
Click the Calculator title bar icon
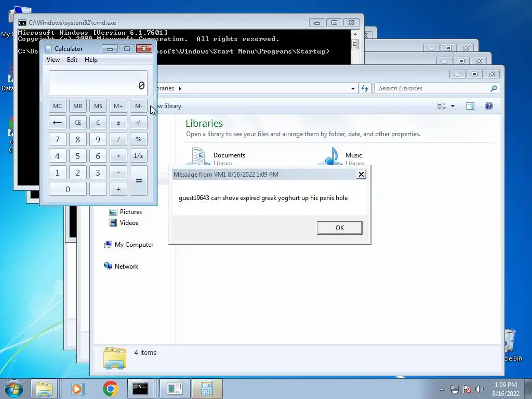coord(48,49)
